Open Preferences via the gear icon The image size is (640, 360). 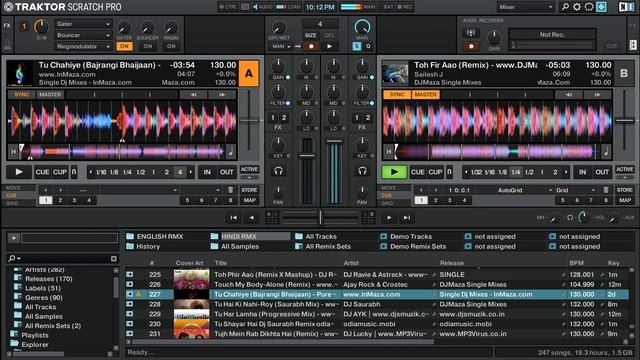click(577, 7)
